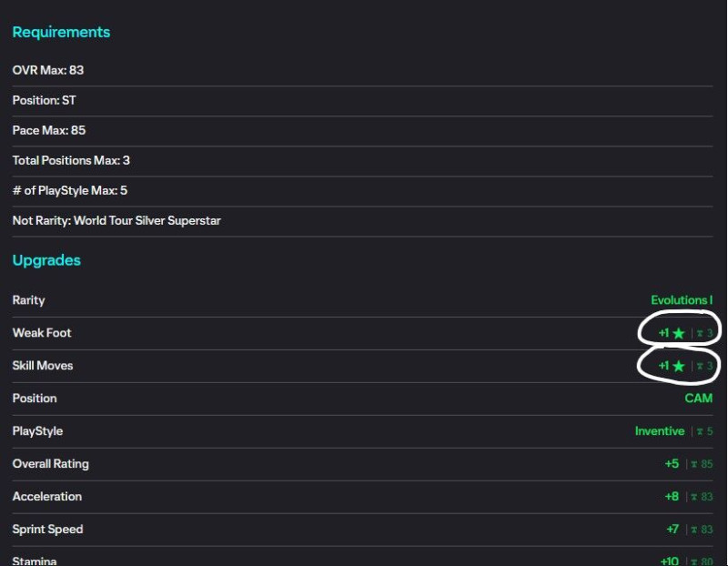This screenshot has height=566, width=728.
Task: Click the Stamina upgrade row label
Action: pos(35,561)
